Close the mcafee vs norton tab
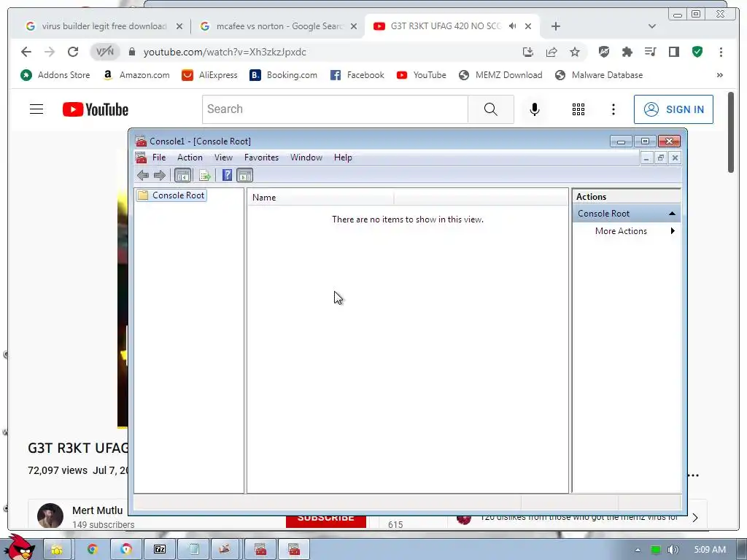This screenshot has height=560, width=747. (x=354, y=26)
